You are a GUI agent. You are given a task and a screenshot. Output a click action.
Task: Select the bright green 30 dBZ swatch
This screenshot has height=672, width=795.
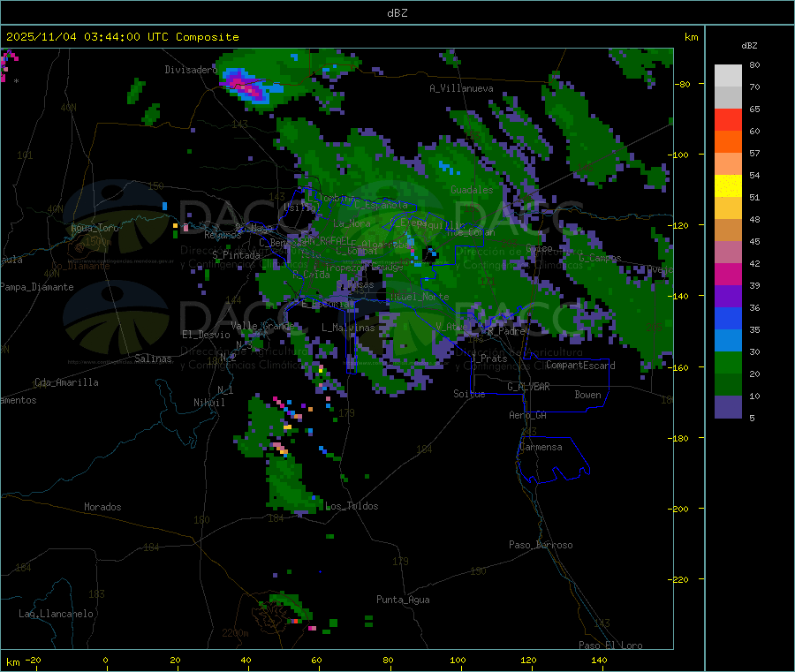(x=728, y=362)
